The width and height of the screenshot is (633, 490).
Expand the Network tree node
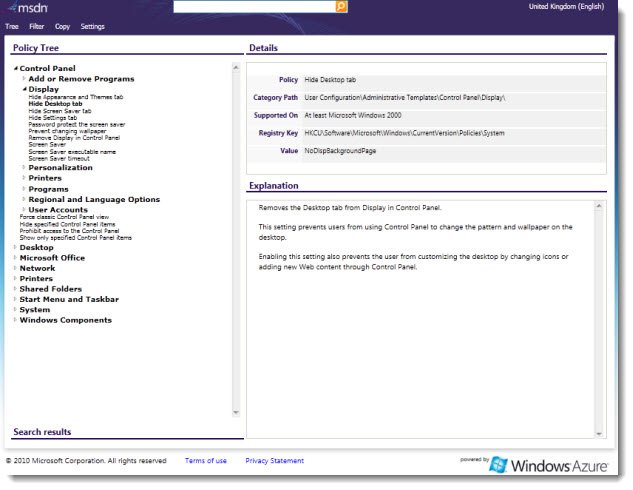point(15,268)
